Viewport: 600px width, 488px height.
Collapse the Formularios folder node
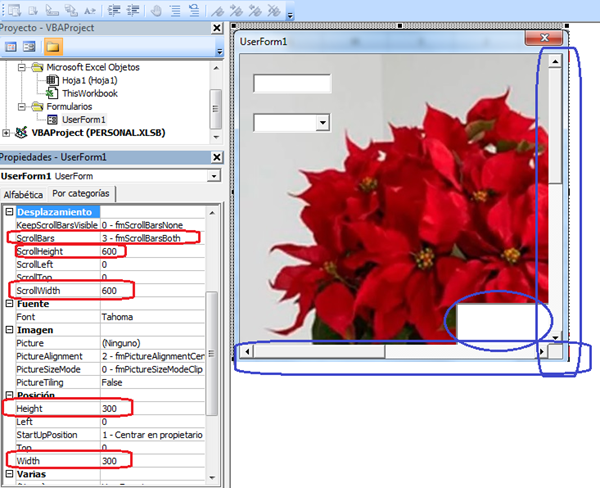[22, 106]
